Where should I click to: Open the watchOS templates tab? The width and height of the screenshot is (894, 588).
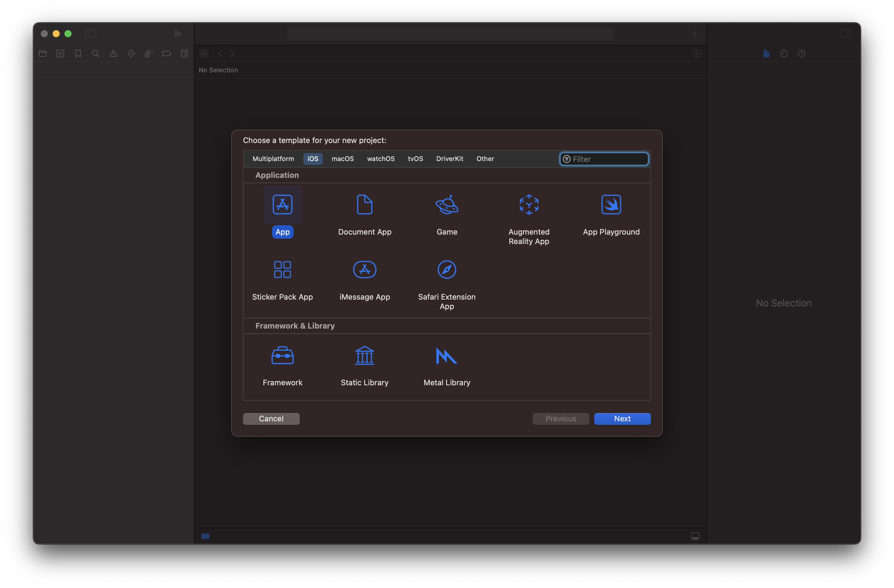coord(380,159)
